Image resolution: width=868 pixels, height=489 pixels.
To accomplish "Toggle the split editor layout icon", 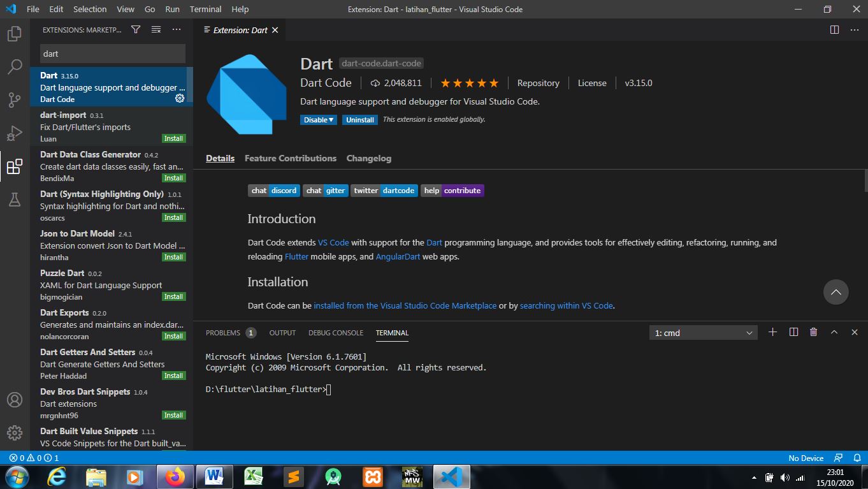I will (x=834, y=29).
